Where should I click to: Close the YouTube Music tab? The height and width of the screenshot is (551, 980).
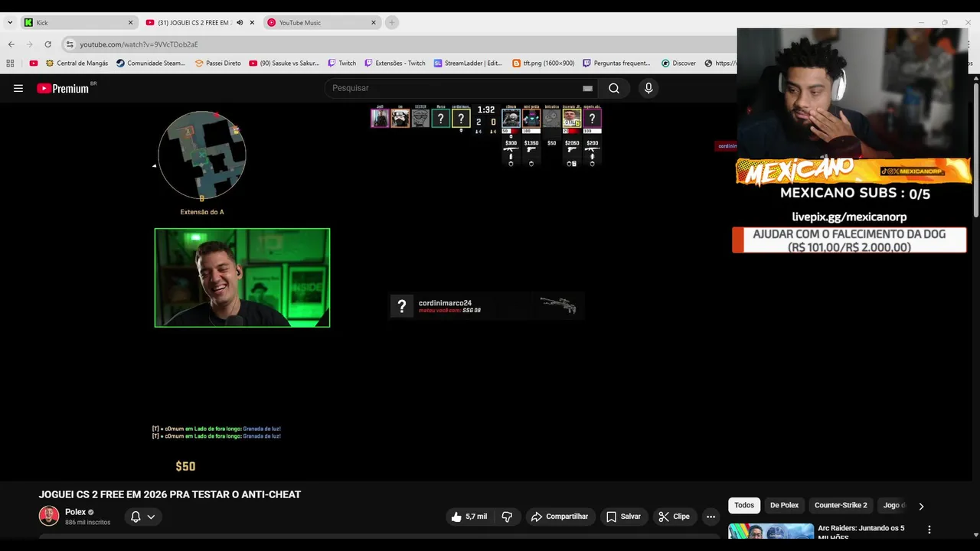374,22
